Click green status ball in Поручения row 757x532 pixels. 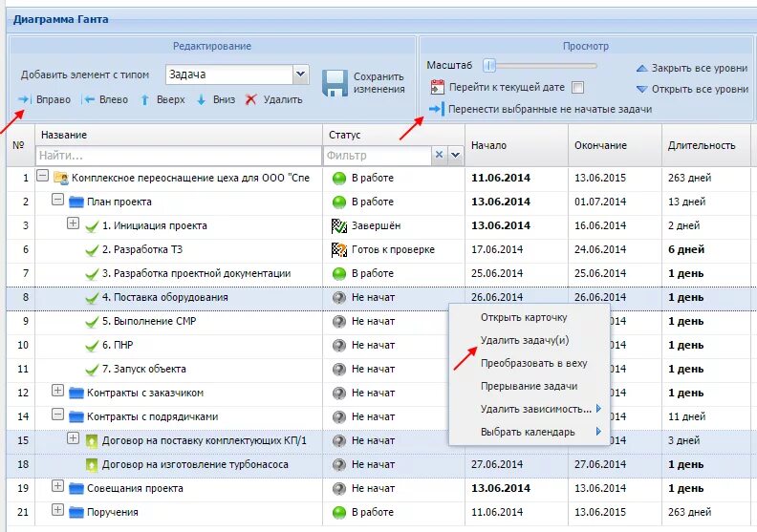(339, 512)
